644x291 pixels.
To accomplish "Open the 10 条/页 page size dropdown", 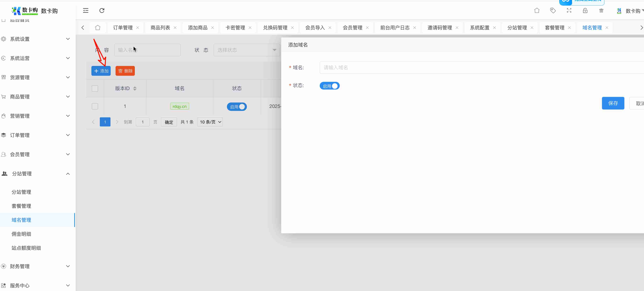I will pyautogui.click(x=210, y=122).
